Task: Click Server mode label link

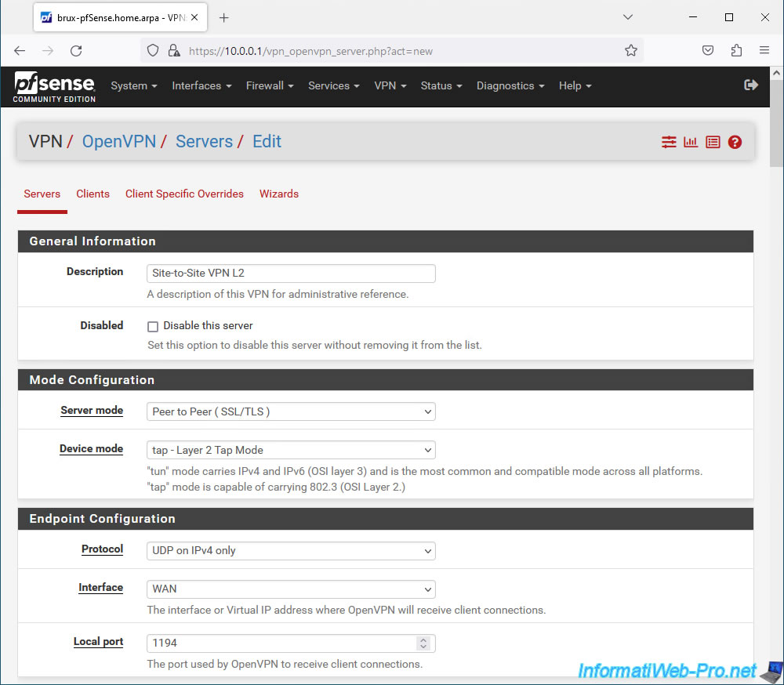Action: coord(92,411)
